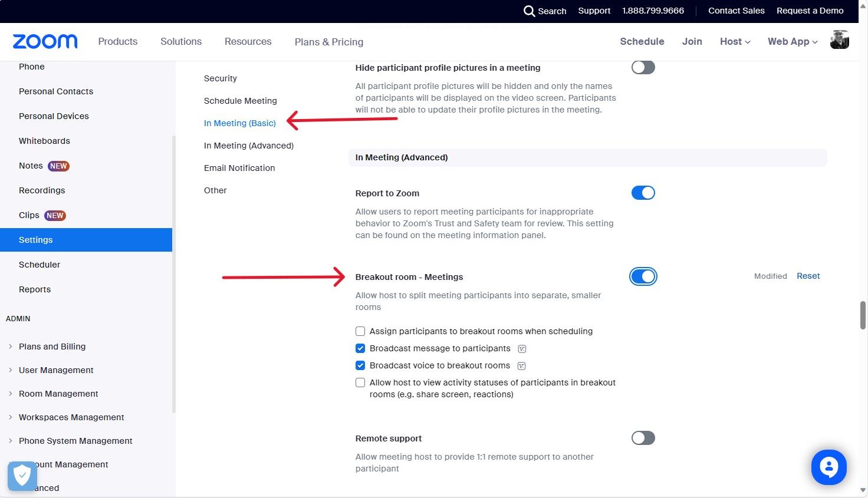Viewport: 868px width, 498px height.
Task: Click the shield badge icon
Action: tap(22, 475)
